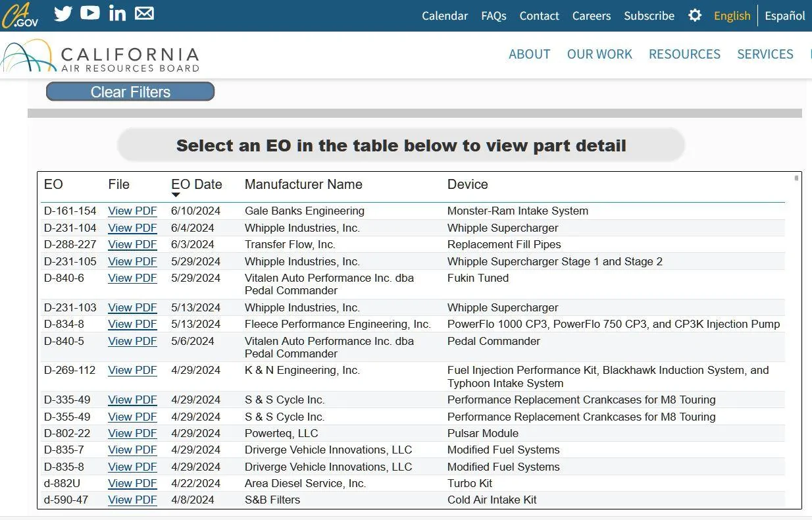812x520 pixels.
Task: Open View PDF for D-835-7
Action: coord(132,450)
